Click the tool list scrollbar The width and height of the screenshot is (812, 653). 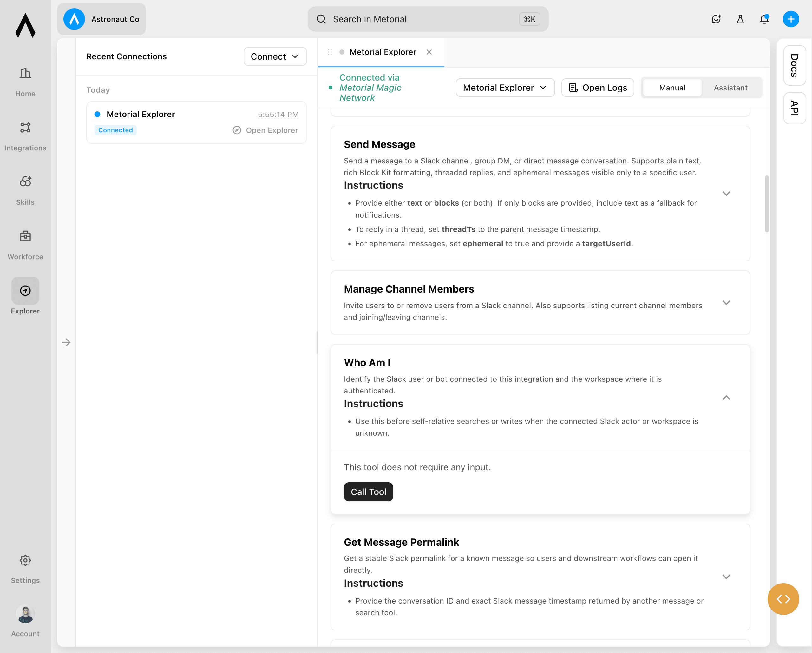[766, 204]
